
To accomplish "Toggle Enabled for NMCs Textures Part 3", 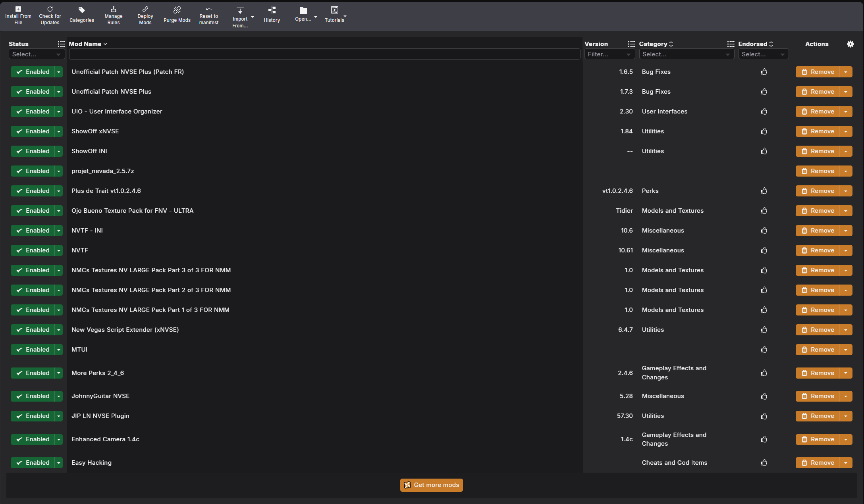I will click(x=33, y=270).
